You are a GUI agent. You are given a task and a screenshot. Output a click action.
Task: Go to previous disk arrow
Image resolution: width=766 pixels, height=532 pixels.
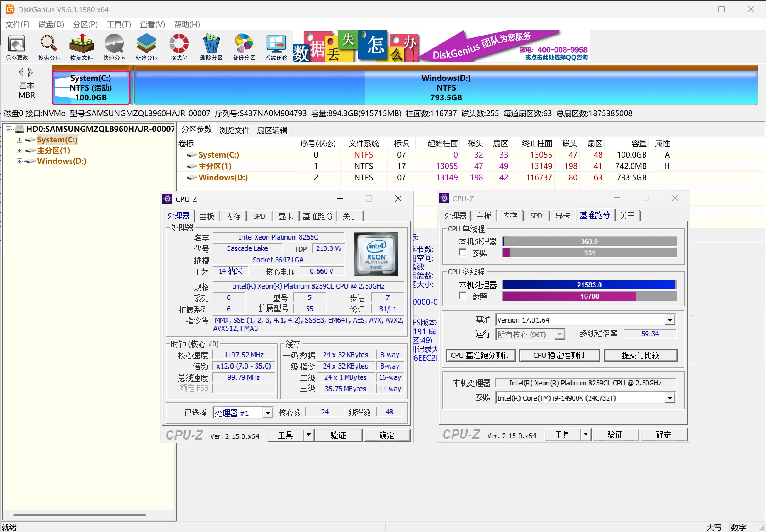21,72
